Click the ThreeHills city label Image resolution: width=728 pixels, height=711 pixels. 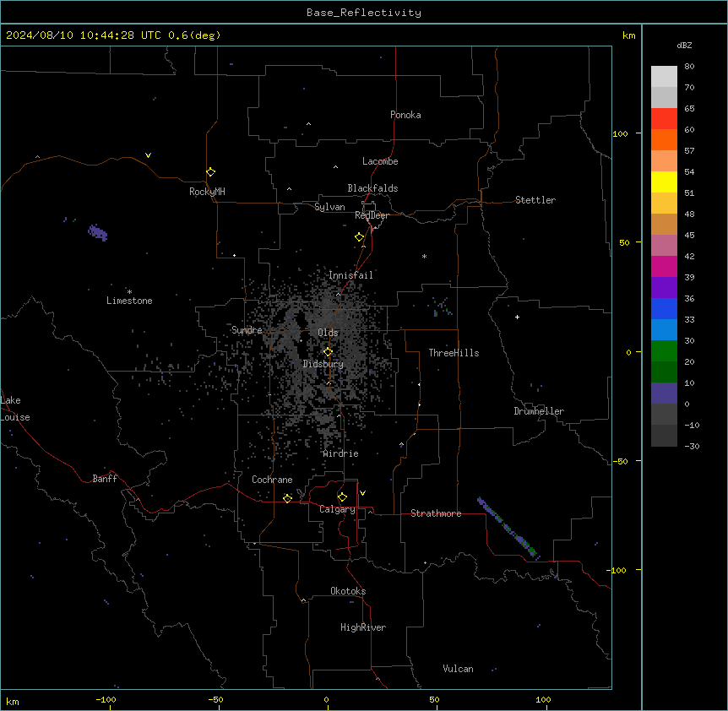[x=454, y=353]
